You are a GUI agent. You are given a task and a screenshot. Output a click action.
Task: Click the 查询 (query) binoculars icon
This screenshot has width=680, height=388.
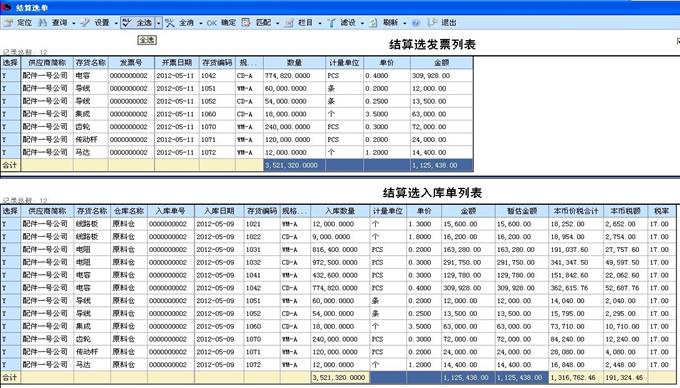coord(42,23)
